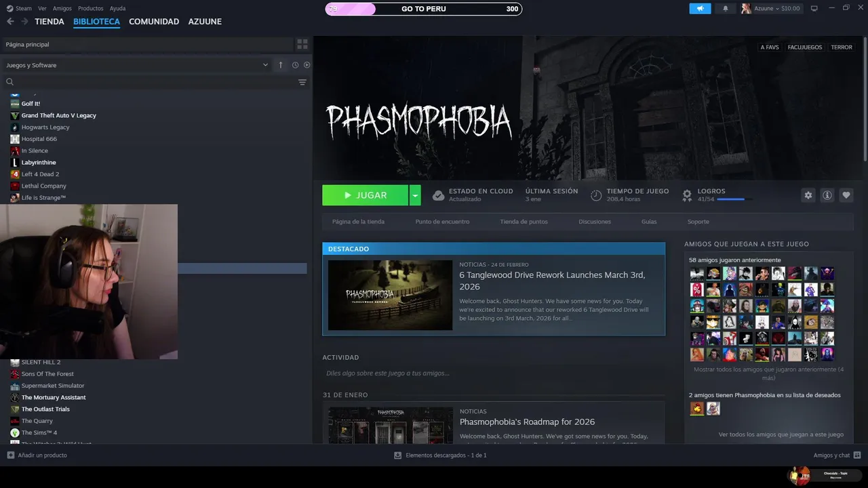Click the playtime clock icon
868x488 pixels.
coord(596,195)
